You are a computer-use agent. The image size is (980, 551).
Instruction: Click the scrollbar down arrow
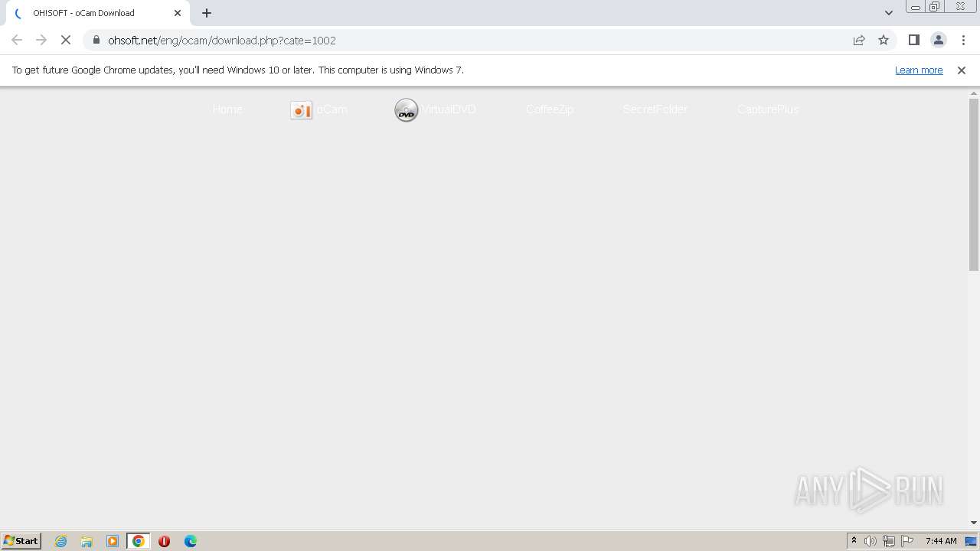pyautogui.click(x=974, y=523)
